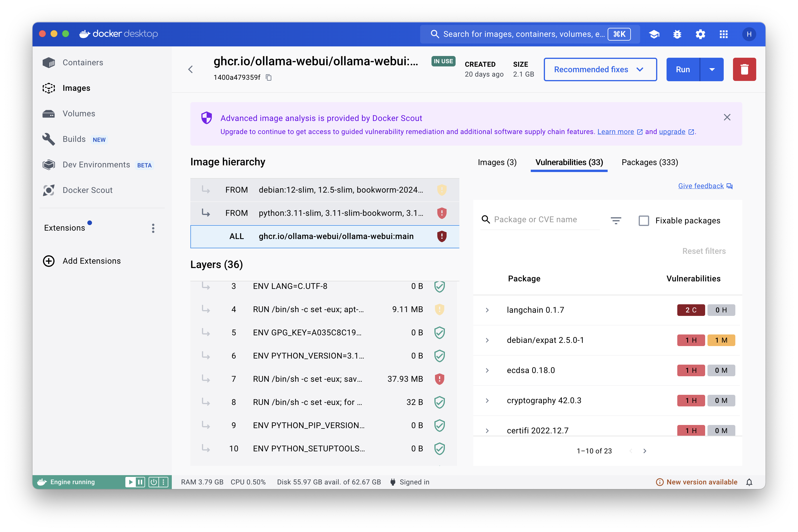Switch to the Images (3) tab

(x=497, y=162)
